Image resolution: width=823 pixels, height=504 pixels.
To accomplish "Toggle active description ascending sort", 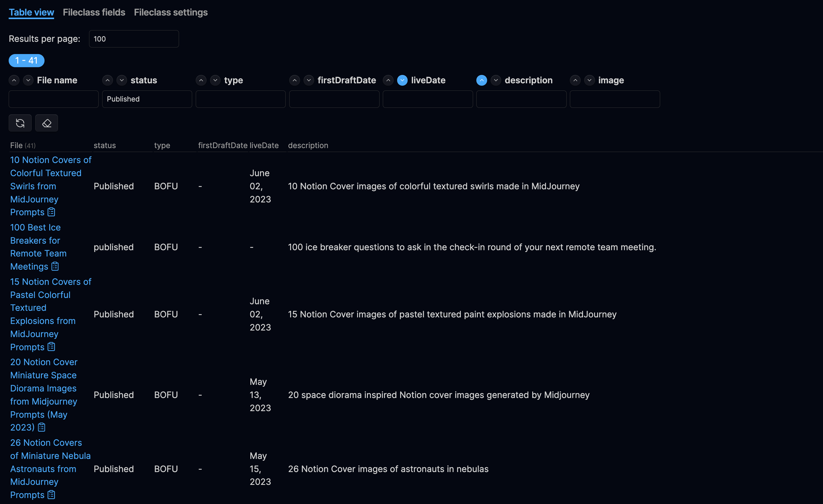I will [481, 80].
